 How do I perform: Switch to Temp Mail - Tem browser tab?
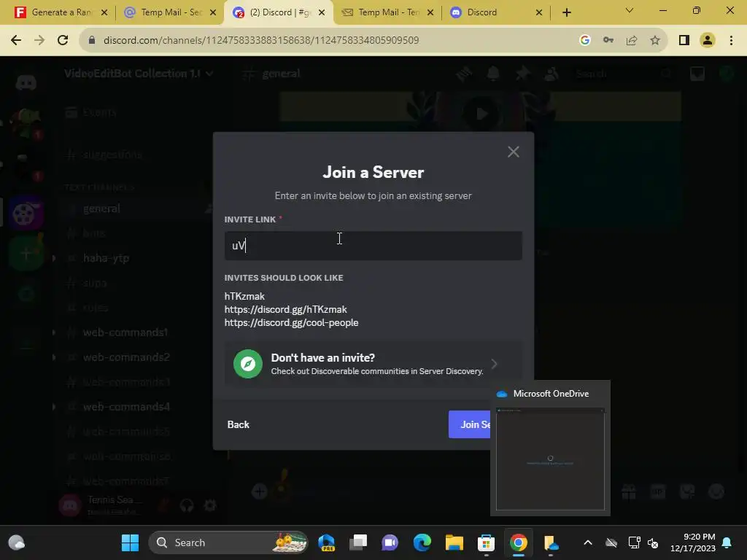point(388,12)
